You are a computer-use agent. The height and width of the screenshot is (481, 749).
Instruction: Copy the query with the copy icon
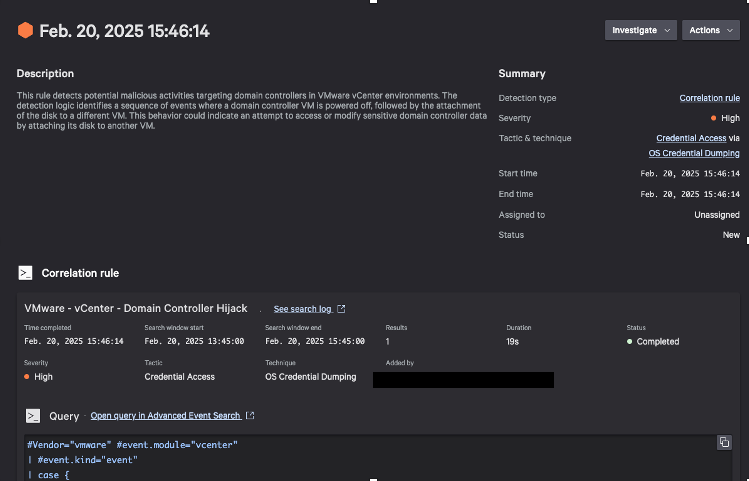coord(724,442)
